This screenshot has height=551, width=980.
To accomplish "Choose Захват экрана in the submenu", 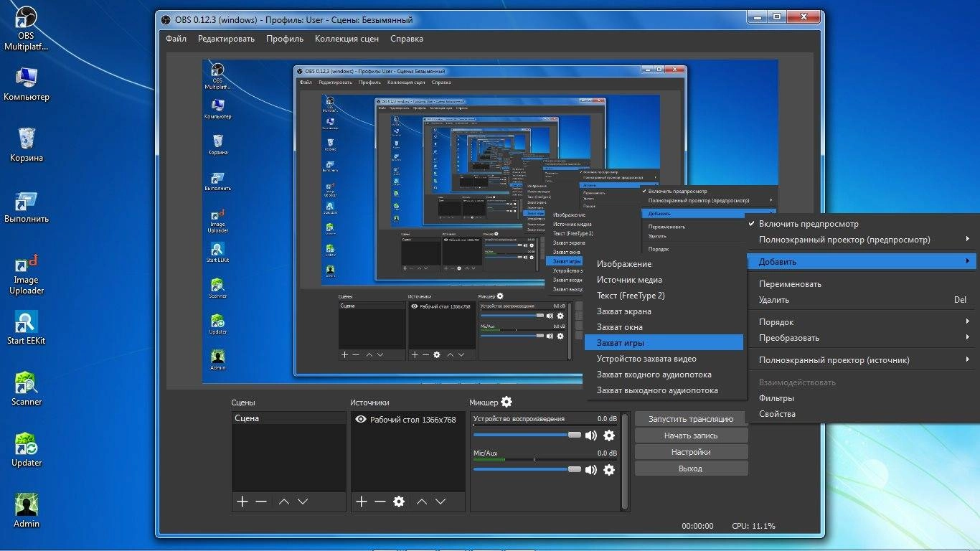I will (x=664, y=311).
